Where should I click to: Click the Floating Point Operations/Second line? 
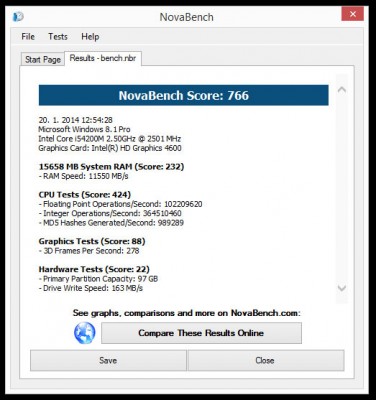tap(120, 204)
